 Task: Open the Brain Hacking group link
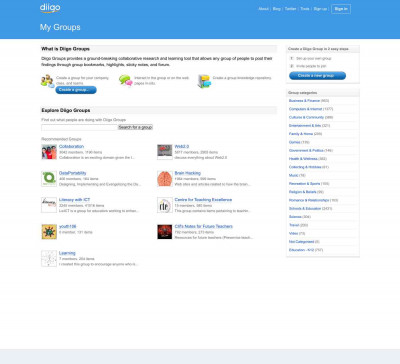[x=188, y=173]
